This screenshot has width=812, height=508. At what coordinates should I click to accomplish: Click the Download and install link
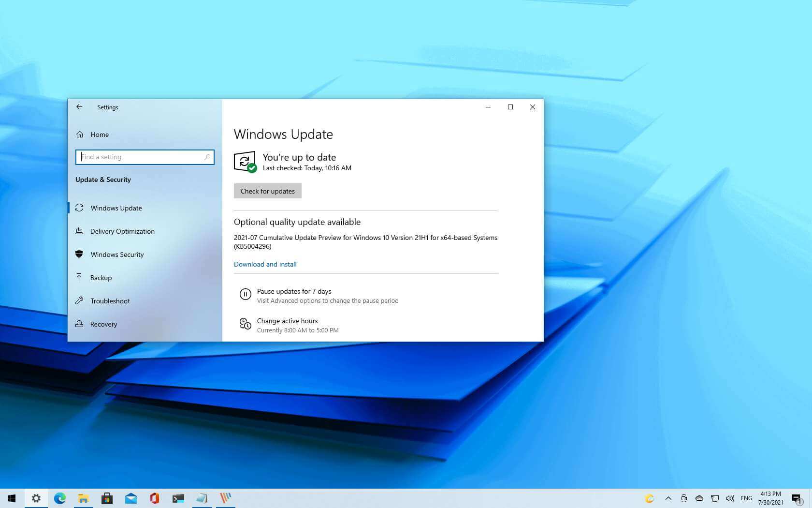pos(265,264)
